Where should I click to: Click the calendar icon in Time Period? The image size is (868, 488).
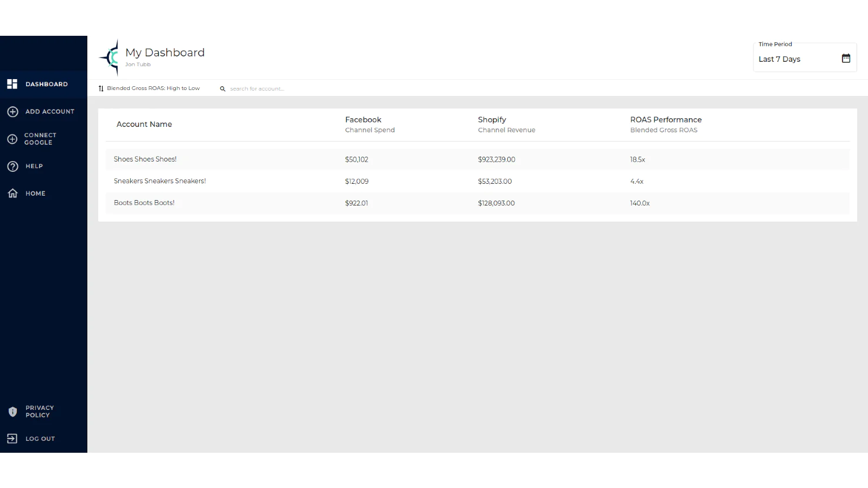tap(846, 59)
